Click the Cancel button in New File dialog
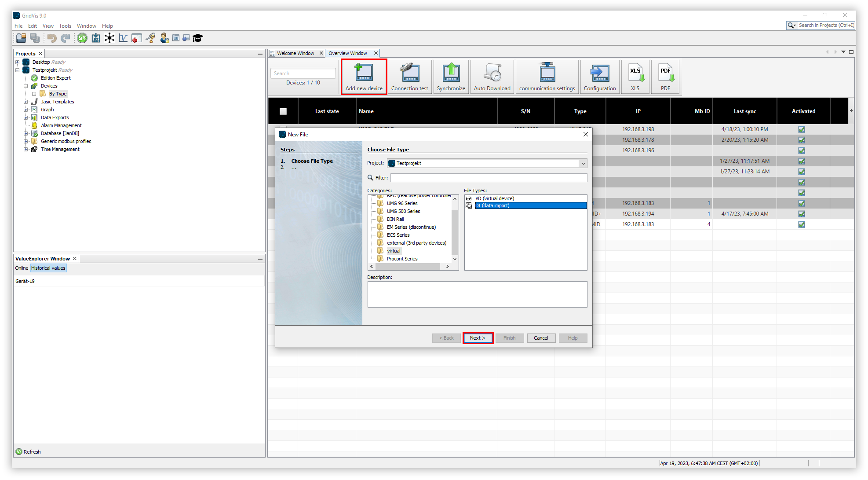The image size is (868, 480). point(541,338)
